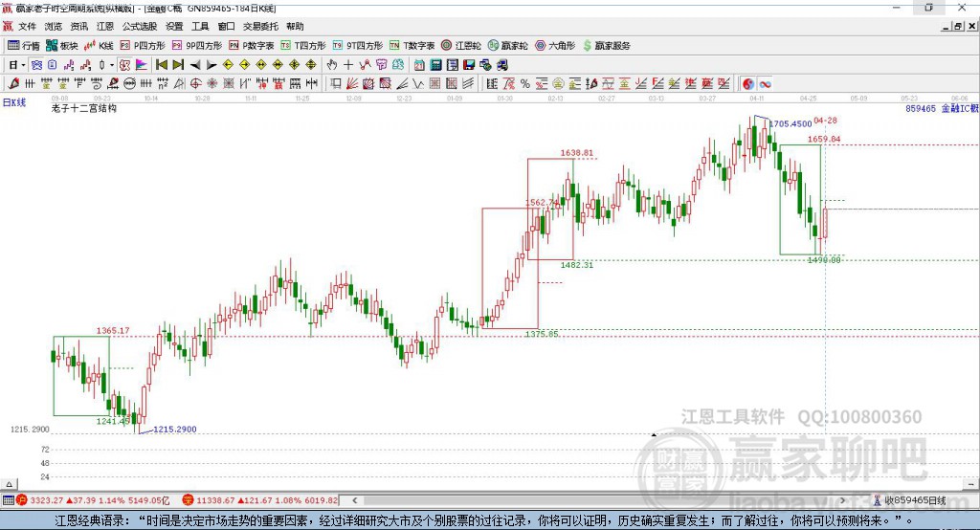Step chart left with black arrow
The height and width of the screenshot is (530, 980).
[x=195, y=65]
